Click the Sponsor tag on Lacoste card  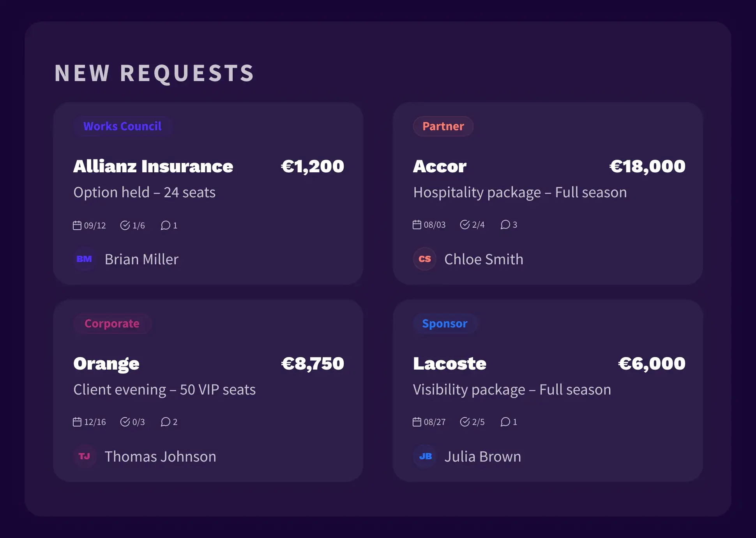[445, 324]
